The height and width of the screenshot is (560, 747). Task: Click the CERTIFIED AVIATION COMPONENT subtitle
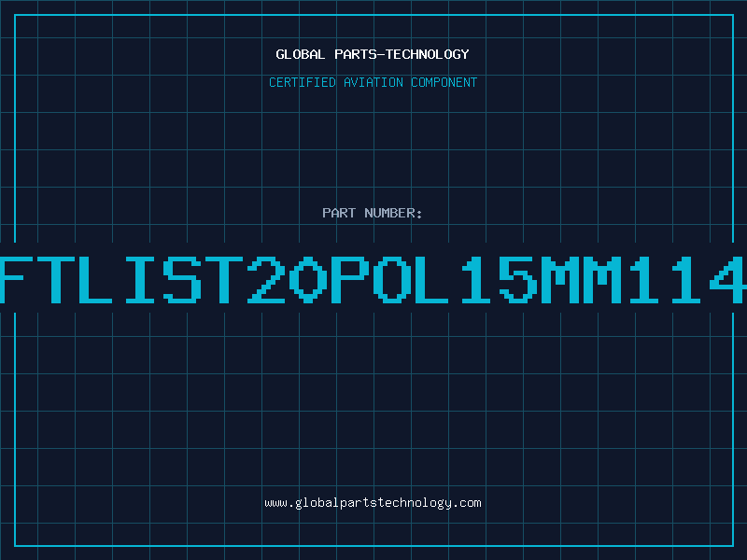click(x=373, y=82)
